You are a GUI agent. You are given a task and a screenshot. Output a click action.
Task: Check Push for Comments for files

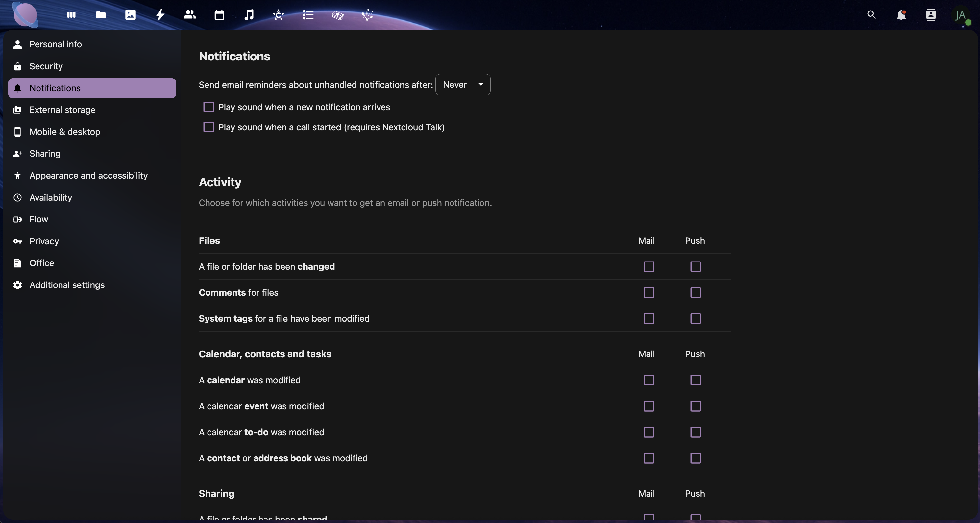click(696, 293)
